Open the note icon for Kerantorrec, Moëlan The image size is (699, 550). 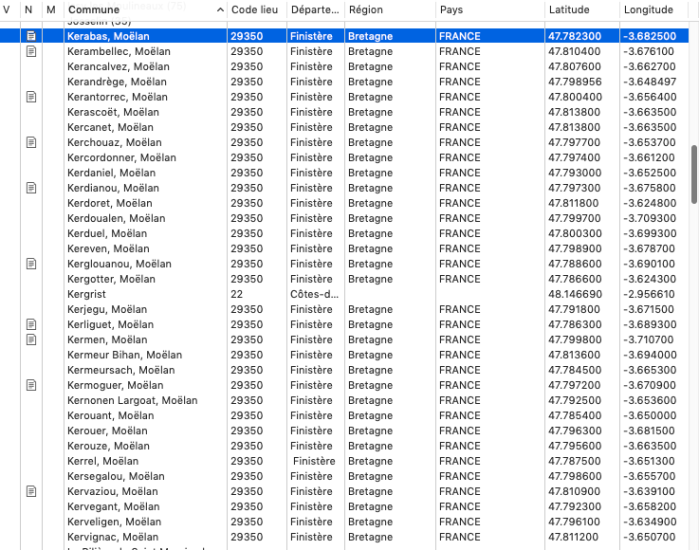point(31,97)
